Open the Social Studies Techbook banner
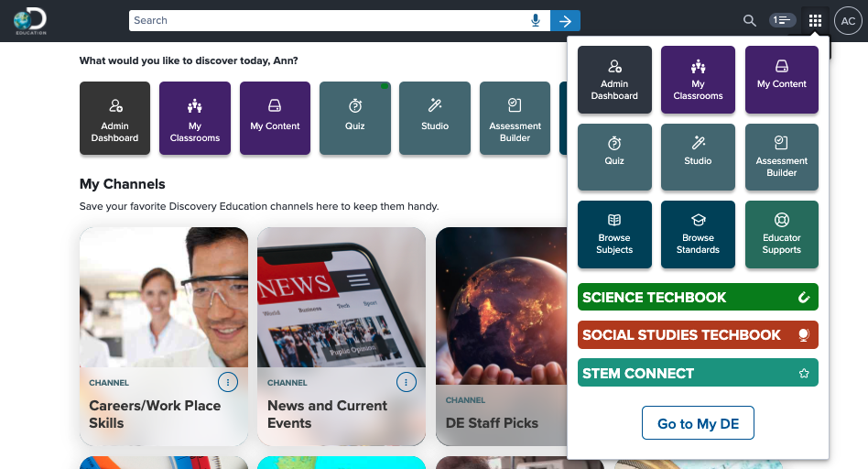The image size is (868, 469). (x=698, y=335)
